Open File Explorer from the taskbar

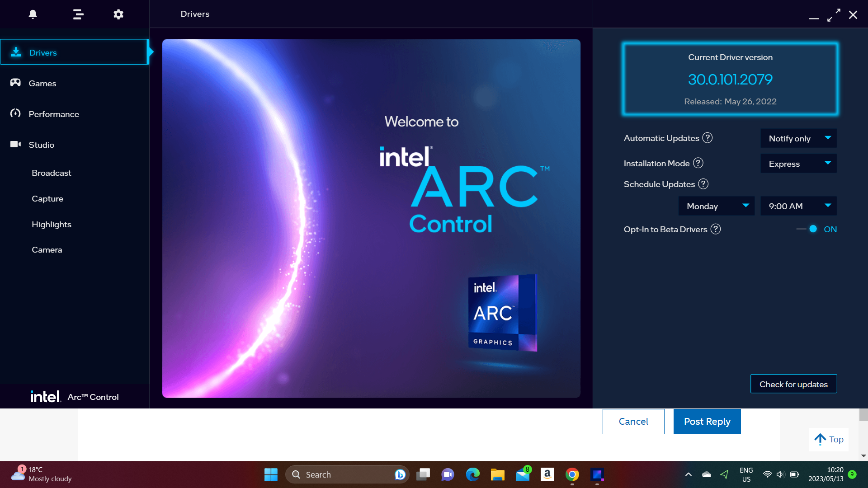(497, 474)
